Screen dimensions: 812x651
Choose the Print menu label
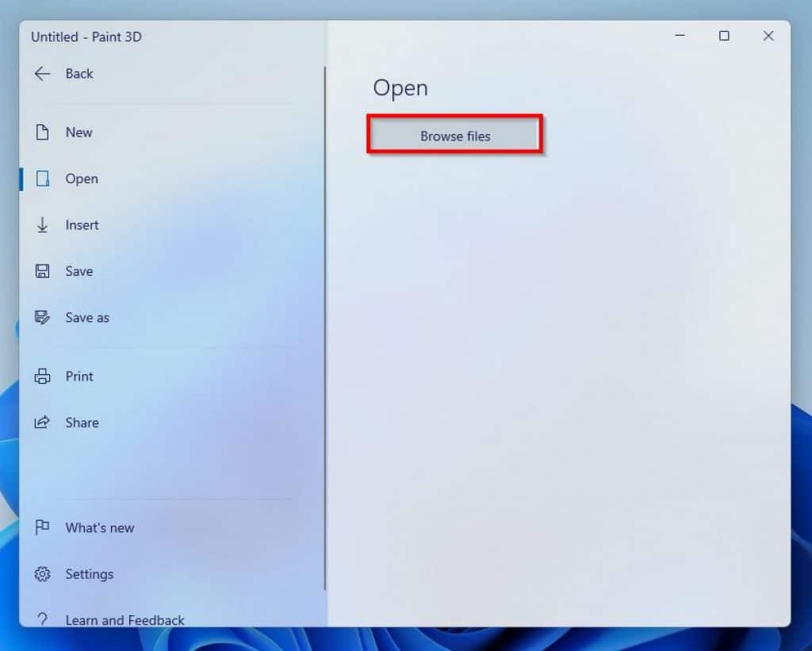pyautogui.click(x=79, y=376)
